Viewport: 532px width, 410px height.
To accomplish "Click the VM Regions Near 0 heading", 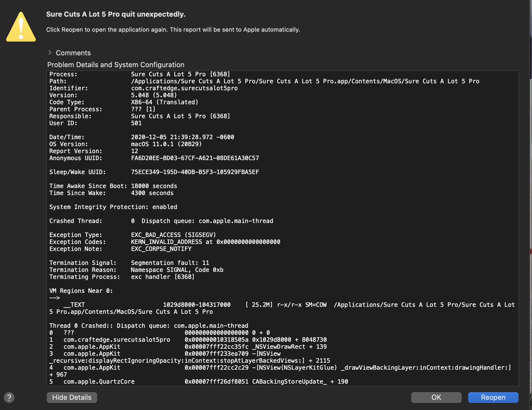I will pos(81,291).
